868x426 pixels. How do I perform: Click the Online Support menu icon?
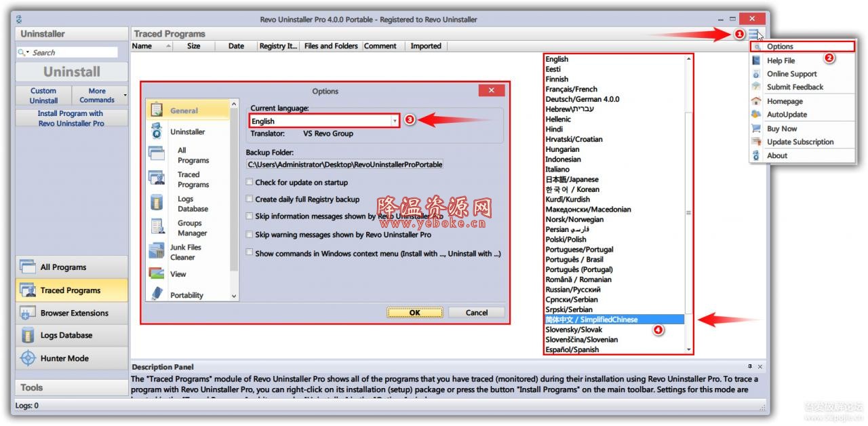[x=756, y=74]
